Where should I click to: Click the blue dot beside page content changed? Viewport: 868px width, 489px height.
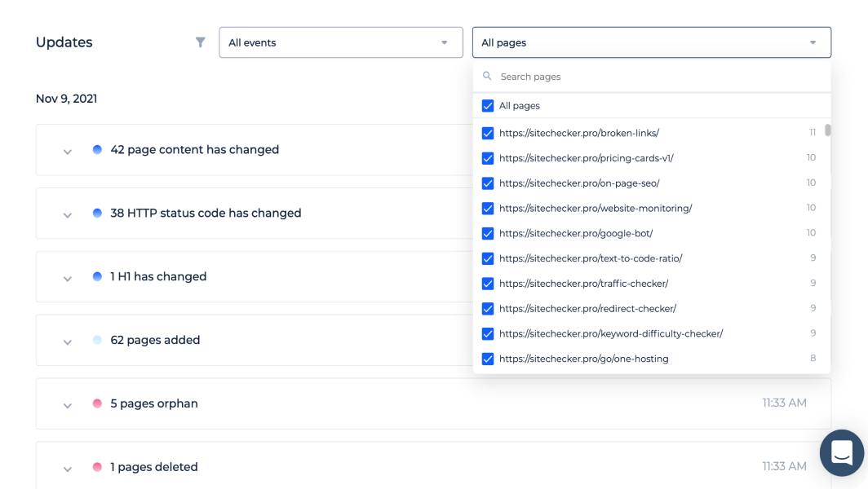tap(97, 149)
